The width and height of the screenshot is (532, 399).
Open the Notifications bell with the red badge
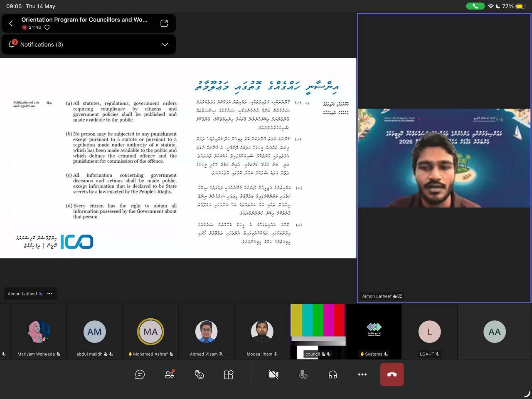coord(12,44)
